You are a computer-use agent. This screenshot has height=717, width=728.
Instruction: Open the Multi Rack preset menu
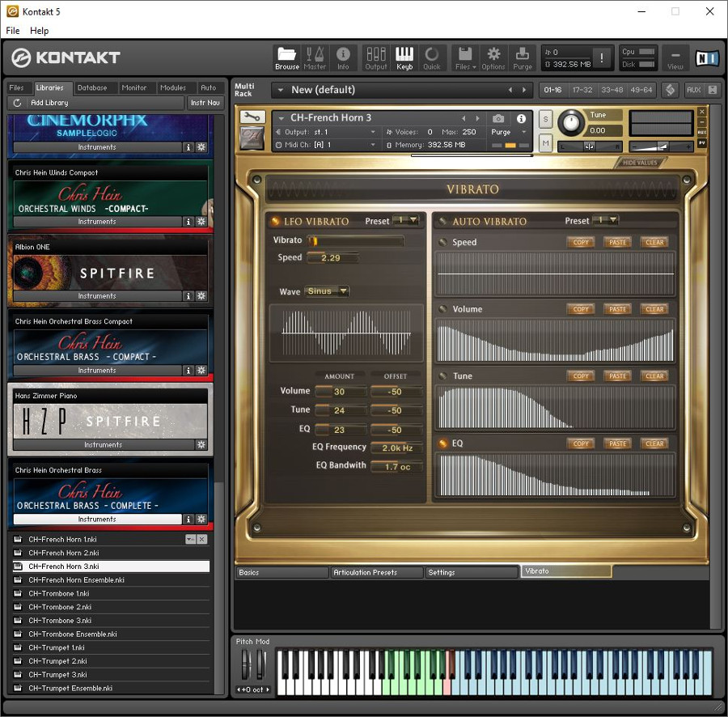[281, 90]
